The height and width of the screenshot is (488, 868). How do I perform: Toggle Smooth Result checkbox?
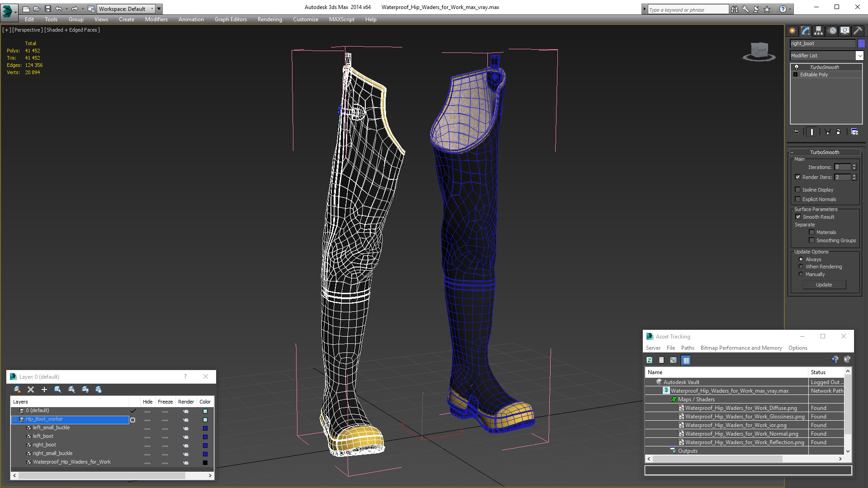coord(798,217)
